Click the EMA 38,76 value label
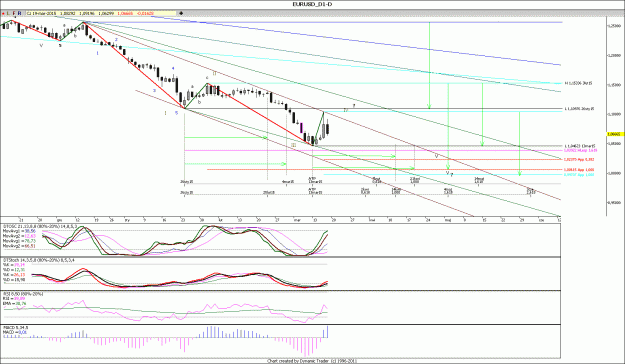The height and width of the screenshot is (364, 625). click(15, 303)
